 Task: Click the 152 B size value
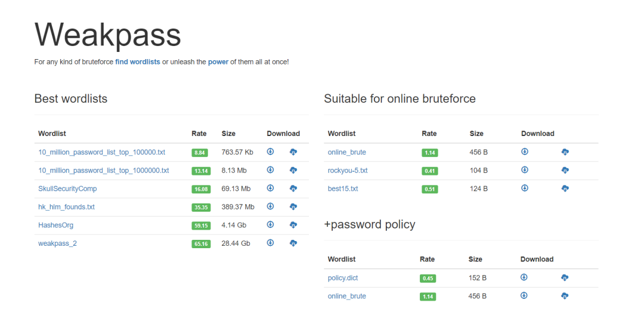[x=478, y=278]
